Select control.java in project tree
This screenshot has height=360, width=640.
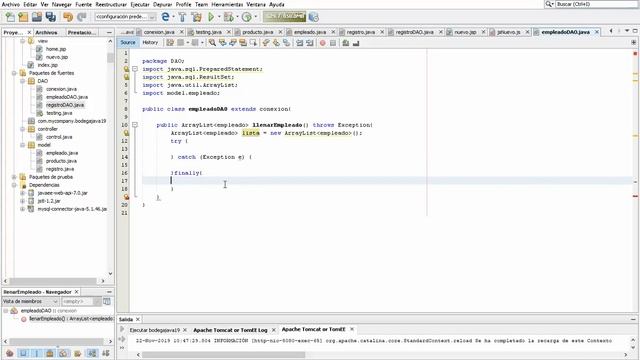coord(59,137)
